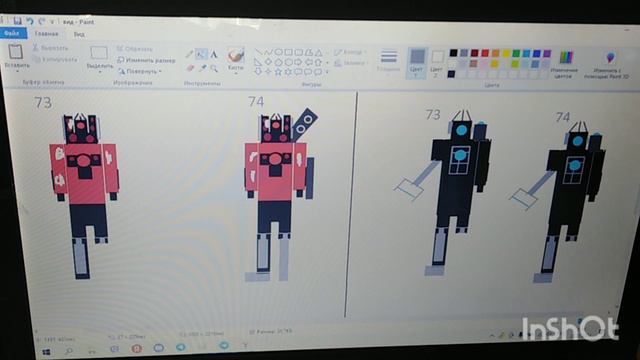This screenshot has width=640, height=360.
Task: Open the shape Fill dropdown
Action: (350, 63)
